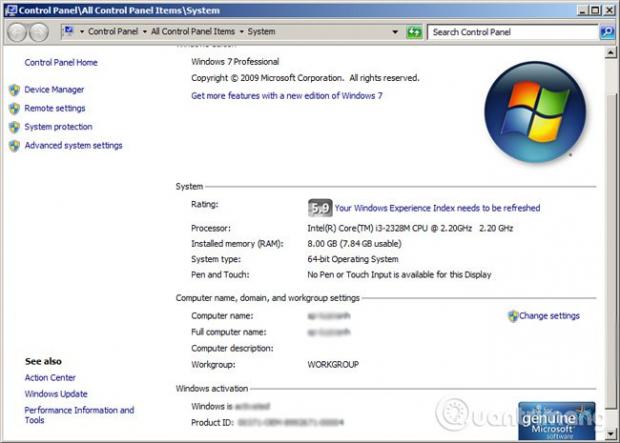Click 'Get more features with a new edition' link
The image size is (620, 443).
286,96
